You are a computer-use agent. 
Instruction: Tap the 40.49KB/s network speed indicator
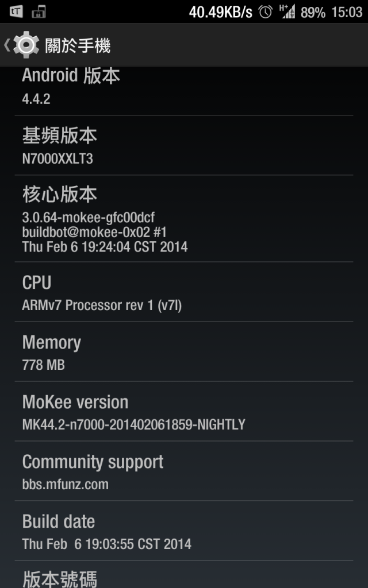(221, 13)
